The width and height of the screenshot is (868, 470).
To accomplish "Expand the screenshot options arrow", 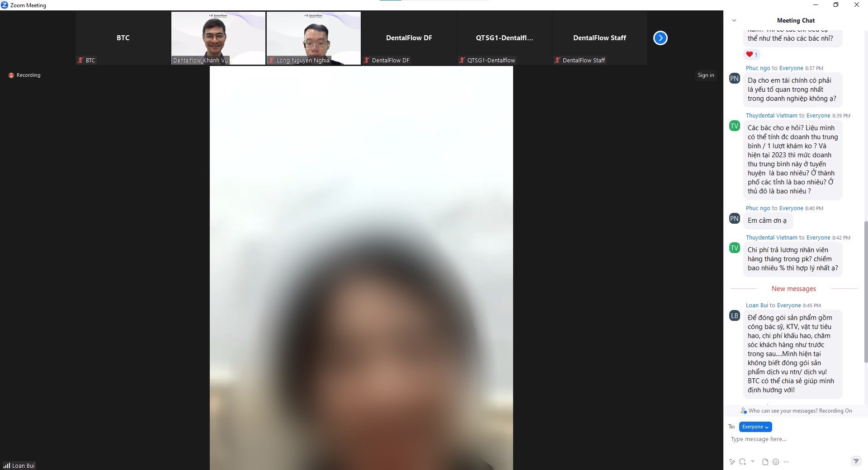I will point(753,461).
